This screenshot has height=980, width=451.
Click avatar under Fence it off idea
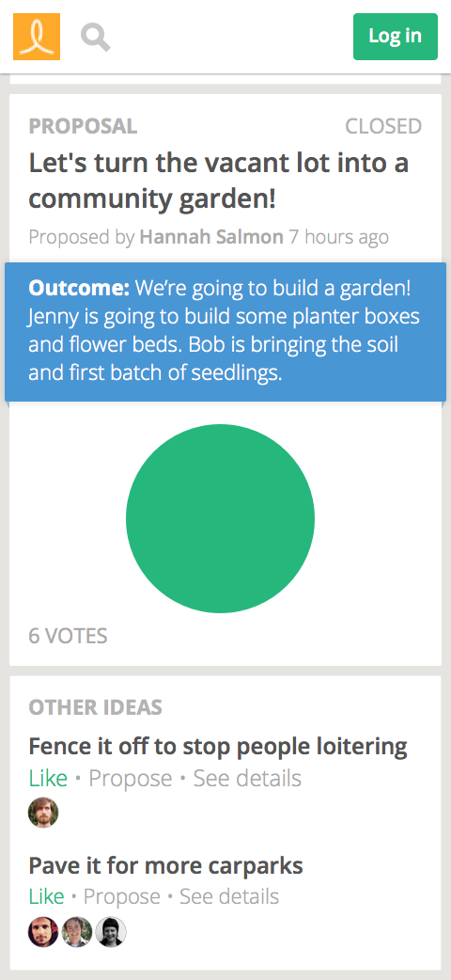(x=44, y=813)
